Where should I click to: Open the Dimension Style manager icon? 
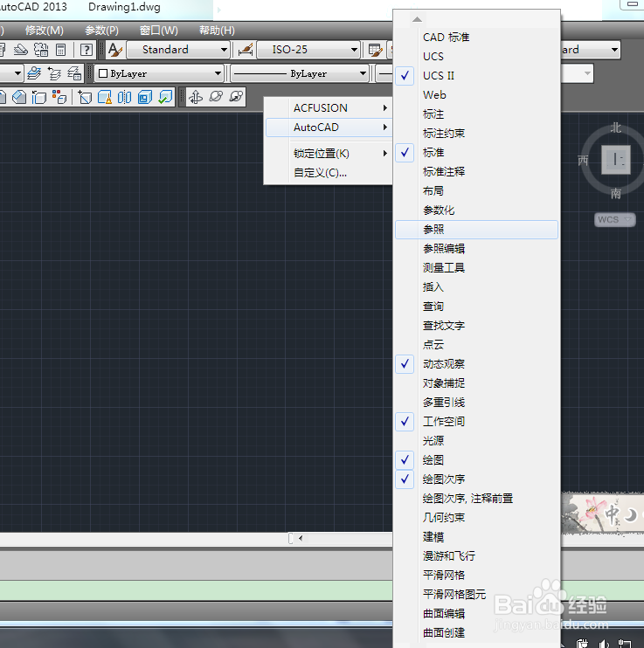pos(246,50)
